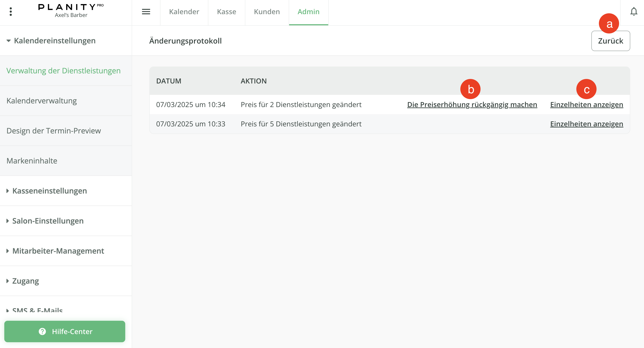Show Einzelheiten for the 10:34 entry
Image resolution: width=644 pixels, height=348 pixels.
pyautogui.click(x=586, y=105)
